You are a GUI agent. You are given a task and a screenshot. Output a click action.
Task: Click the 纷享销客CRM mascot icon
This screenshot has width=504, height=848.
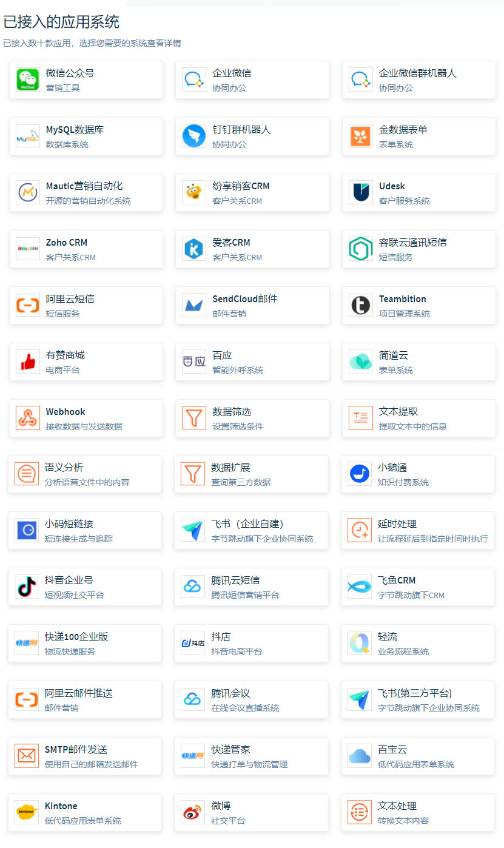click(x=194, y=193)
